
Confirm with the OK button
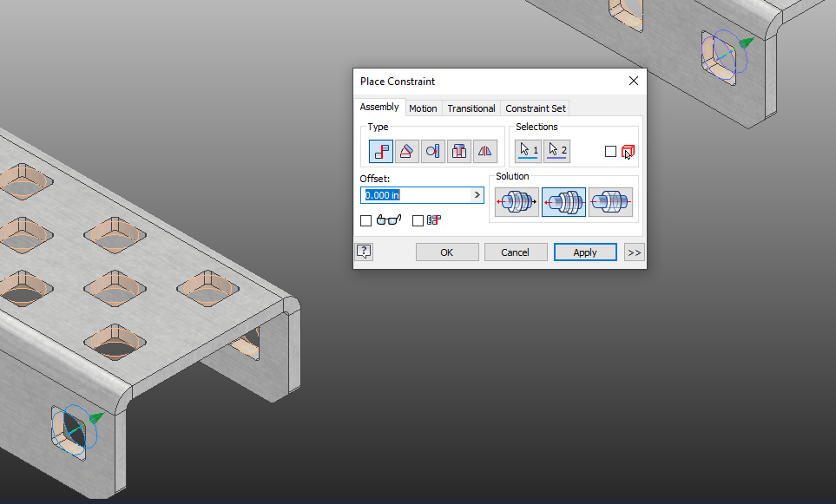(447, 252)
